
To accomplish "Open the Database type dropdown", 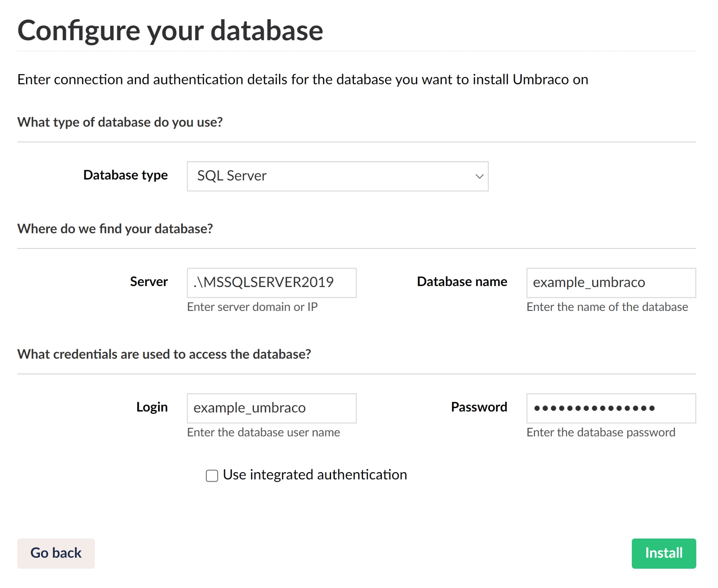I will (338, 176).
